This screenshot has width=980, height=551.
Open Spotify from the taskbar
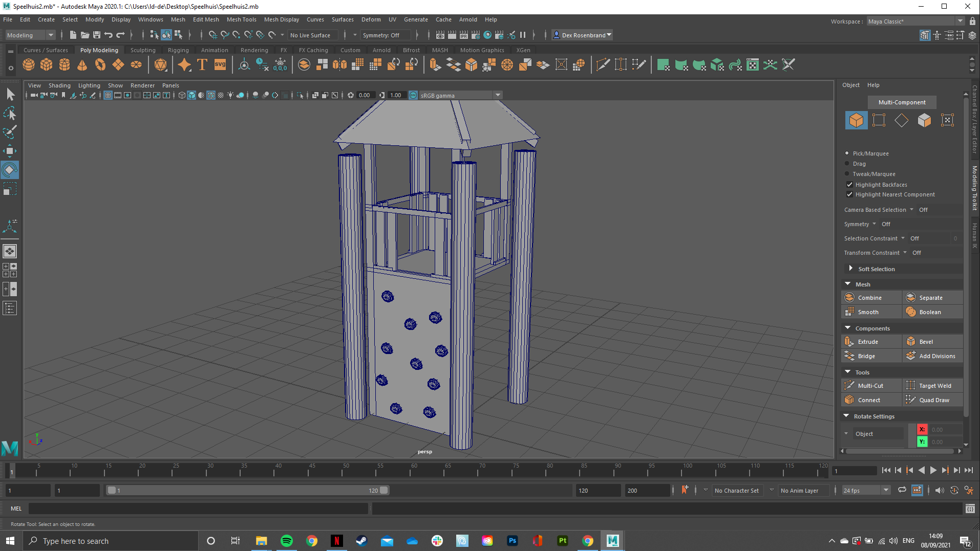pos(287,541)
